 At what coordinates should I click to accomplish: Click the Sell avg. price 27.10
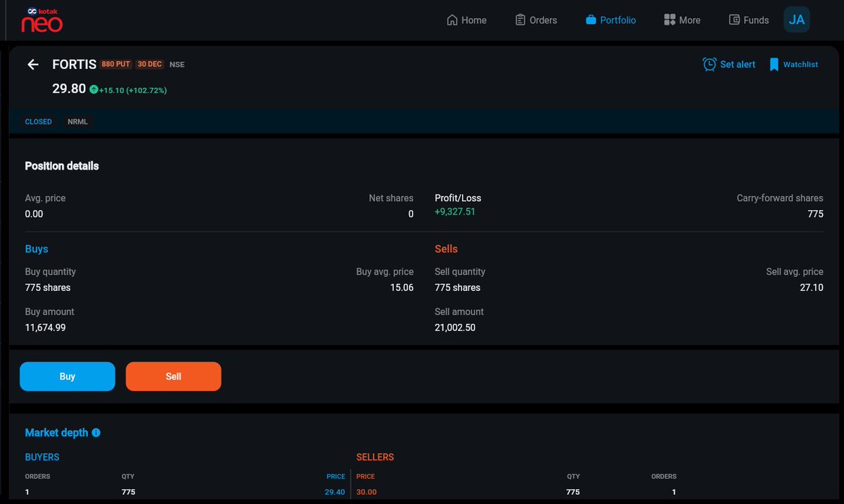click(x=812, y=287)
